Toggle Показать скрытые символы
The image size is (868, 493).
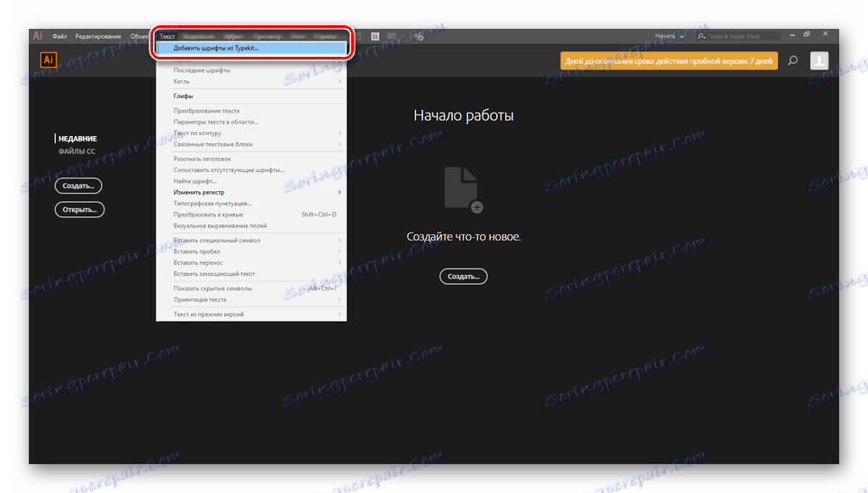251,288
